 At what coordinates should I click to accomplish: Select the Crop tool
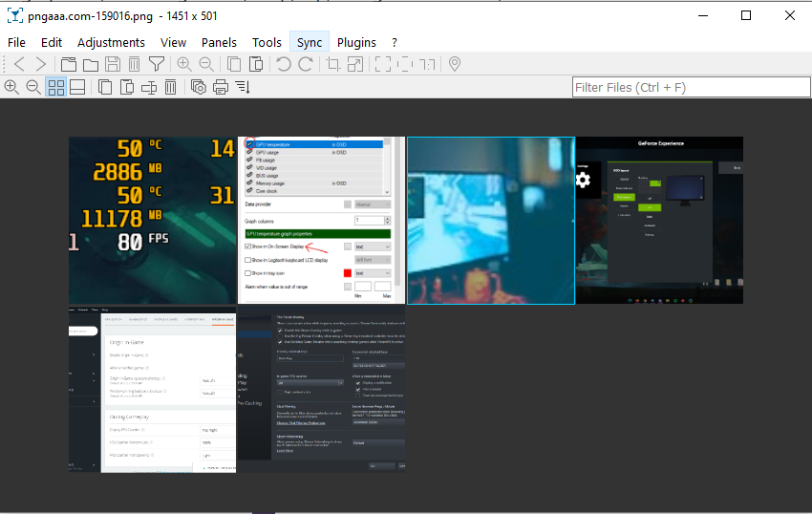point(333,64)
